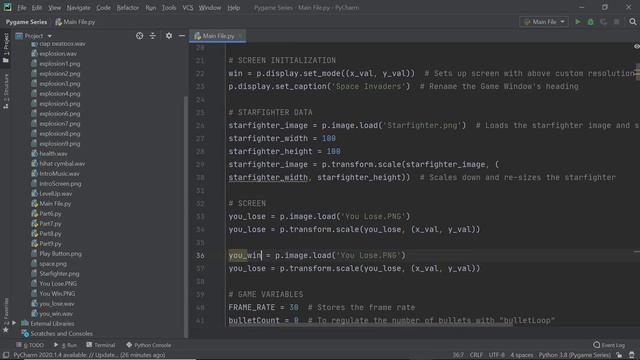Select Starfighter.png in project tree
The width and height of the screenshot is (640, 360).
[59, 273]
